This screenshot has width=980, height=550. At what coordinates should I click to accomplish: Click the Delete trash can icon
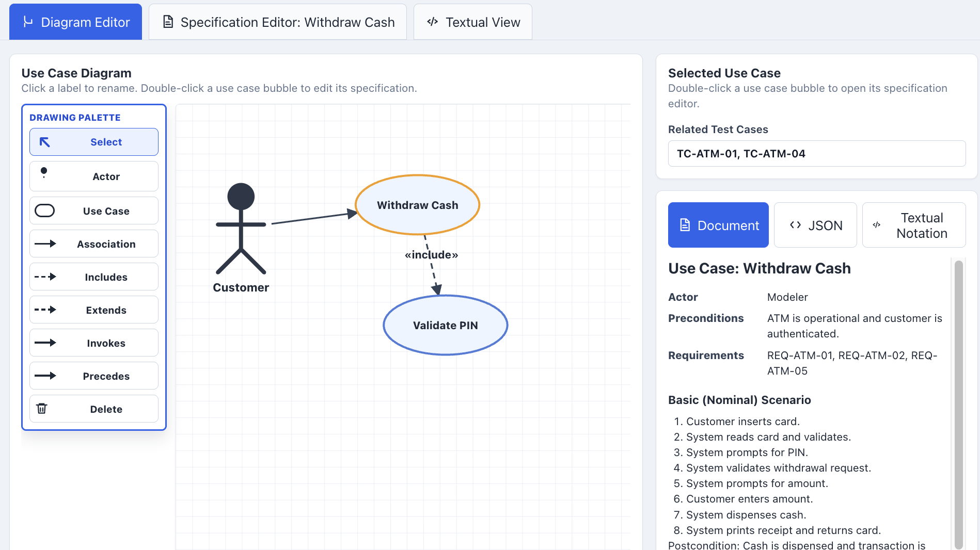(42, 408)
